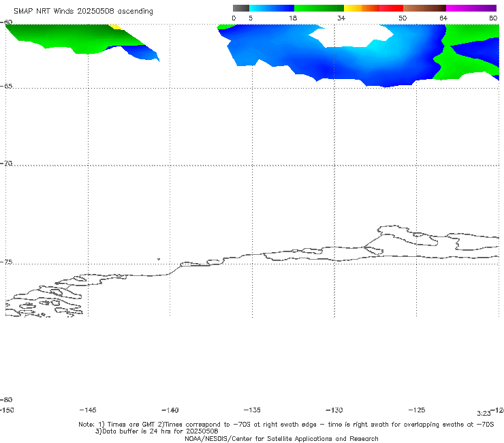
Task: Click the '5' label under the color bar
Action: pos(251,18)
